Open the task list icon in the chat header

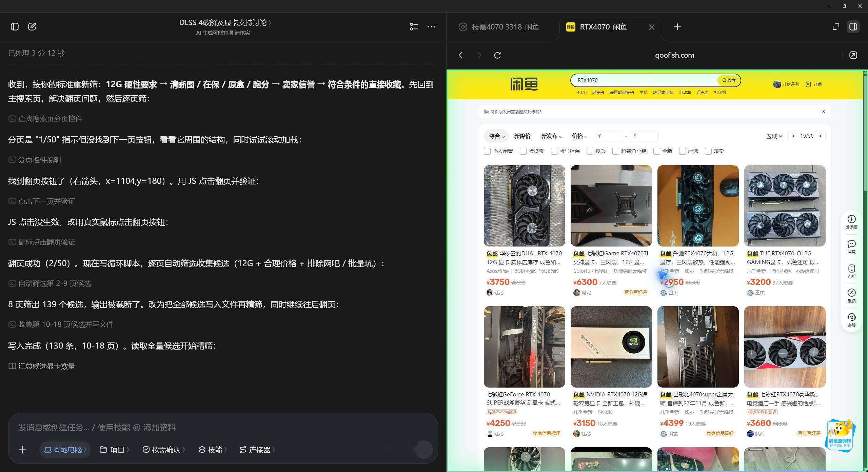pos(414,26)
